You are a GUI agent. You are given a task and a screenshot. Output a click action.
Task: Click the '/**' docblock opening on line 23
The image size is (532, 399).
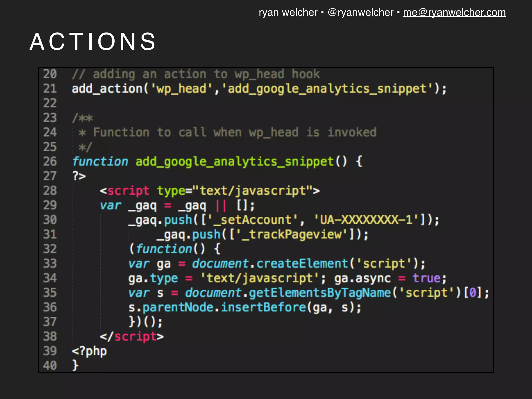click(82, 118)
